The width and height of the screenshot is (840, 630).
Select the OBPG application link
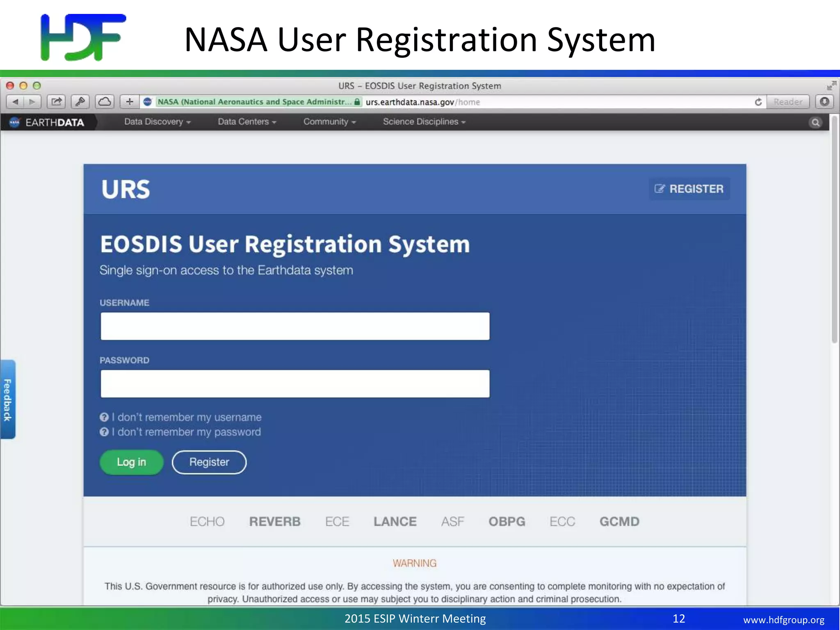click(x=507, y=521)
